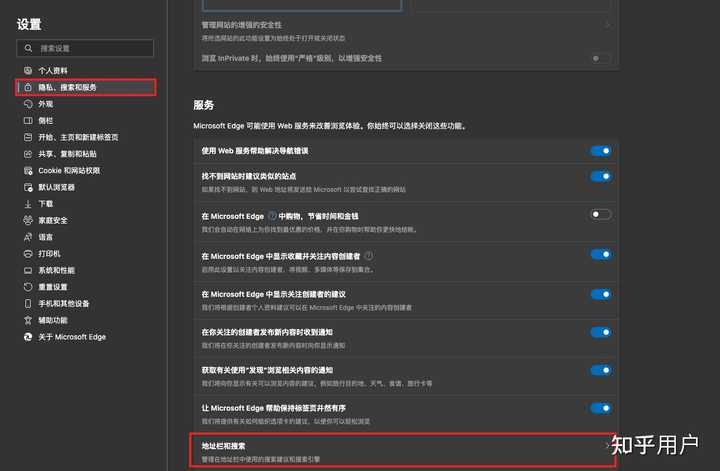The height and width of the screenshot is (471, 720).
Task: Disable 创建者发布新内容时收到通知 switch
Action: point(601,332)
